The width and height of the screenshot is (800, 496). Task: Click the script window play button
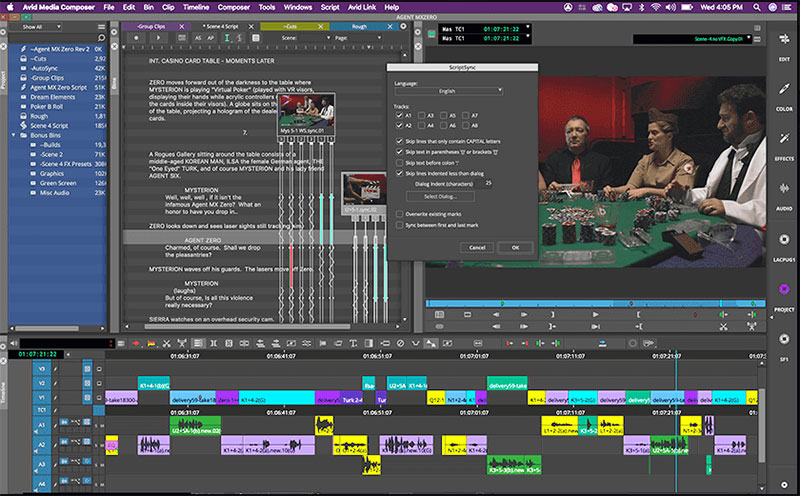pyautogui.click(x=158, y=38)
